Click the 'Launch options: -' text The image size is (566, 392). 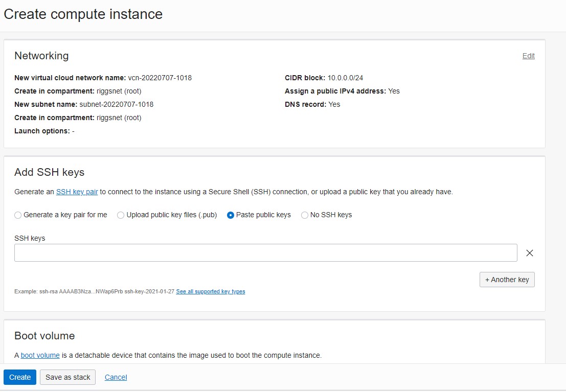(44, 131)
